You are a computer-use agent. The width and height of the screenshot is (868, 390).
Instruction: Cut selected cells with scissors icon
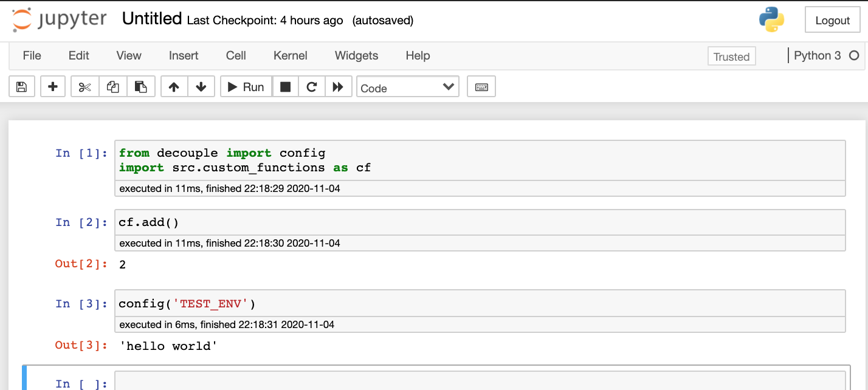click(85, 87)
